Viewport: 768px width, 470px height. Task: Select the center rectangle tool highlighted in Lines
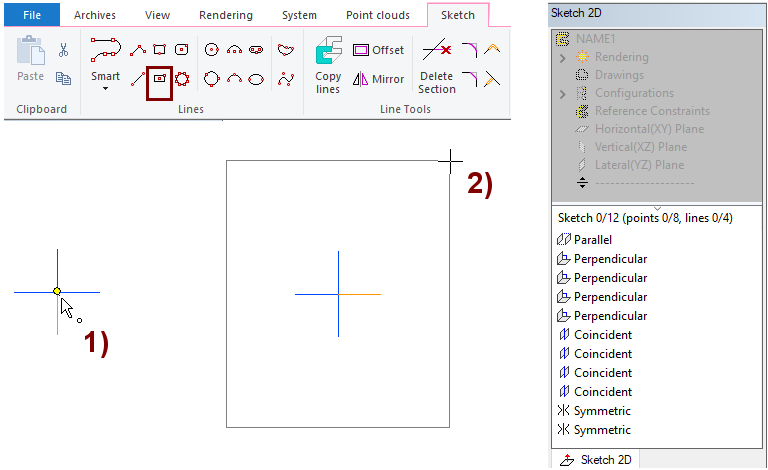160,78
